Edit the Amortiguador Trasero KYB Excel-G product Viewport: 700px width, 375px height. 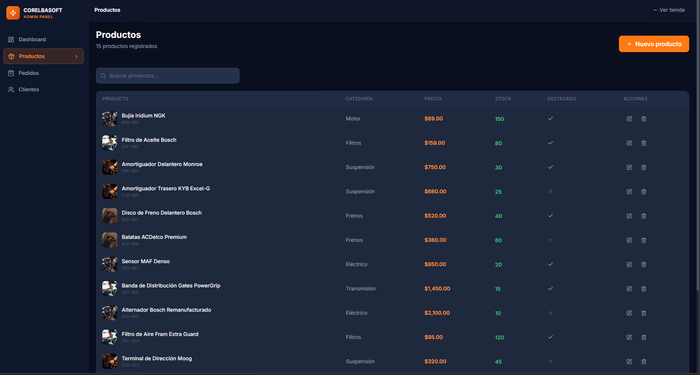point(629,192)
